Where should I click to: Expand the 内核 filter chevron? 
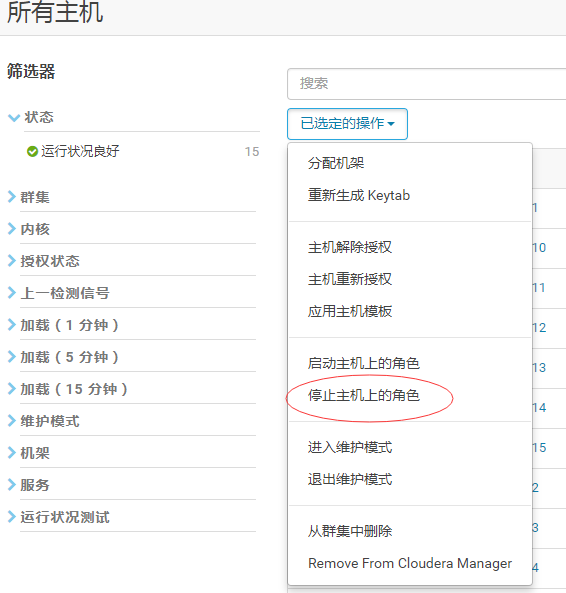point(12,229)
